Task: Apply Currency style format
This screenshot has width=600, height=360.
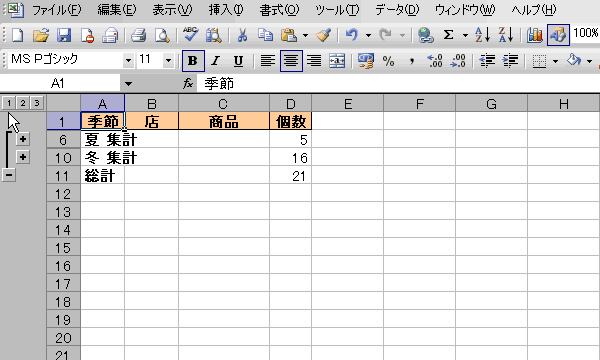Action: [x=365, y=61]
